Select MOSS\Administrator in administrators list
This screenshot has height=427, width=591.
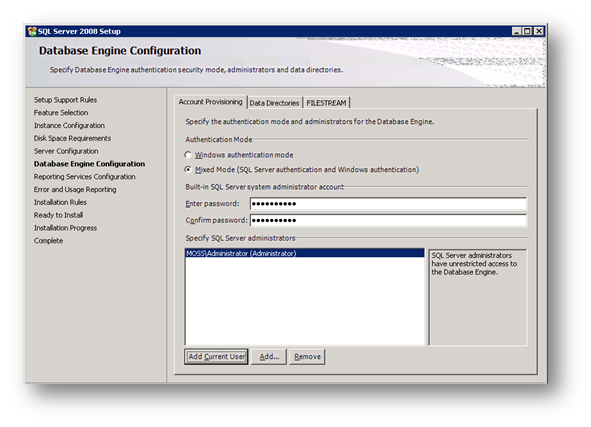tap(305, 253)
